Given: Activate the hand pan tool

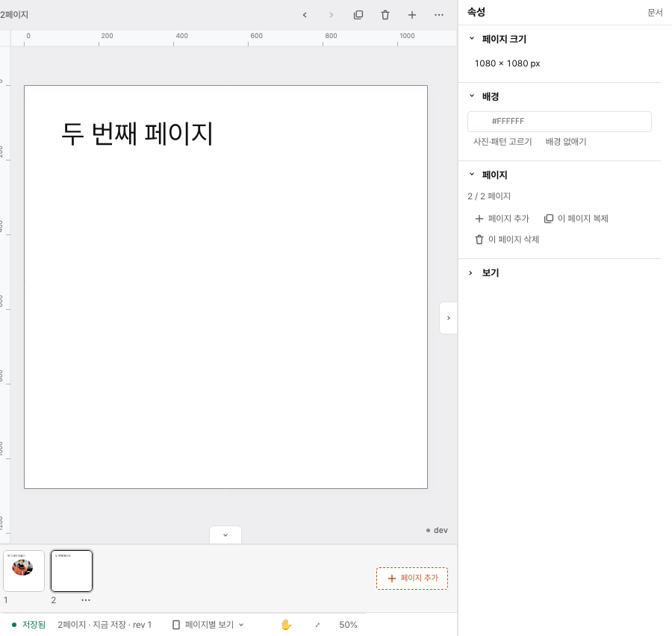Looking at the screenshot, I should pos(286,625).
